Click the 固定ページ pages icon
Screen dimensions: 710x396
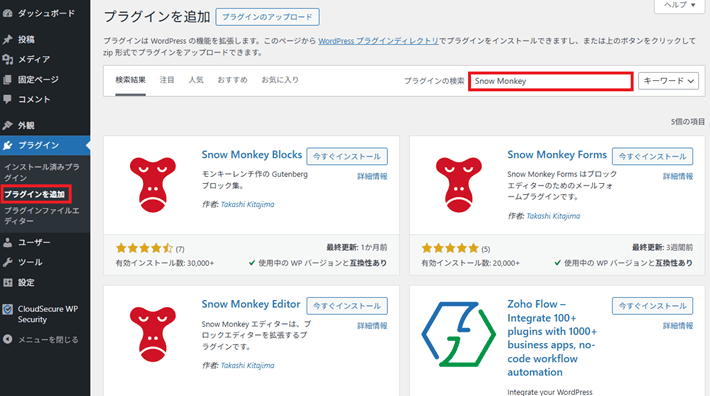coord(8,80)
